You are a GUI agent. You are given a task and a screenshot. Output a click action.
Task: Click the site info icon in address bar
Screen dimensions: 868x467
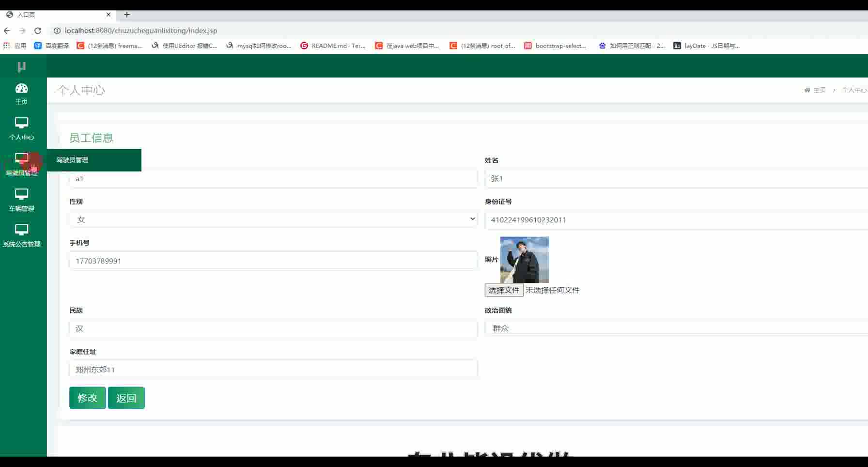point(57,31)
